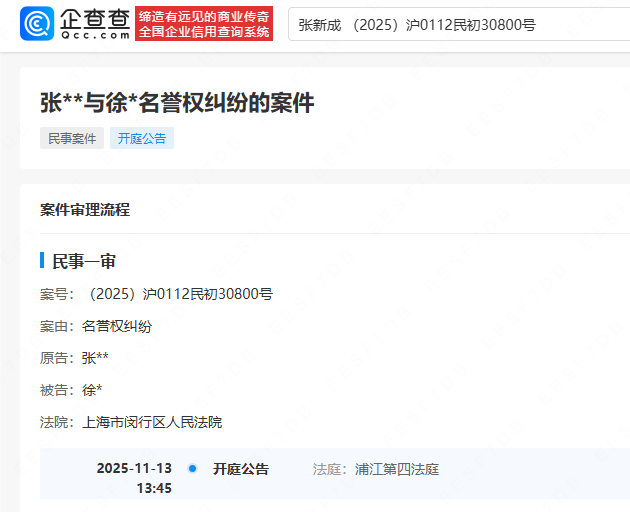The width and height of the screenshot is (630, 512).
Task: Open the 开庭公告 entry in the timeline
Action: pos(241,469)
